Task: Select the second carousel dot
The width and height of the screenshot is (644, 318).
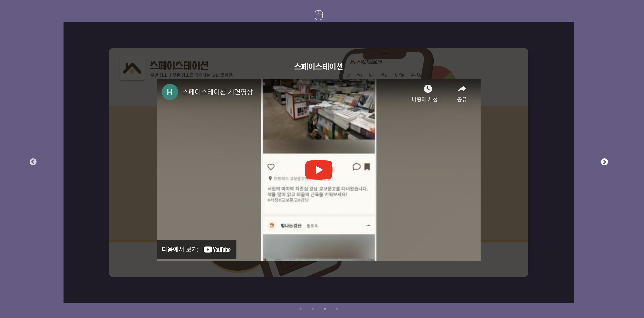Action: pos(312,309)
